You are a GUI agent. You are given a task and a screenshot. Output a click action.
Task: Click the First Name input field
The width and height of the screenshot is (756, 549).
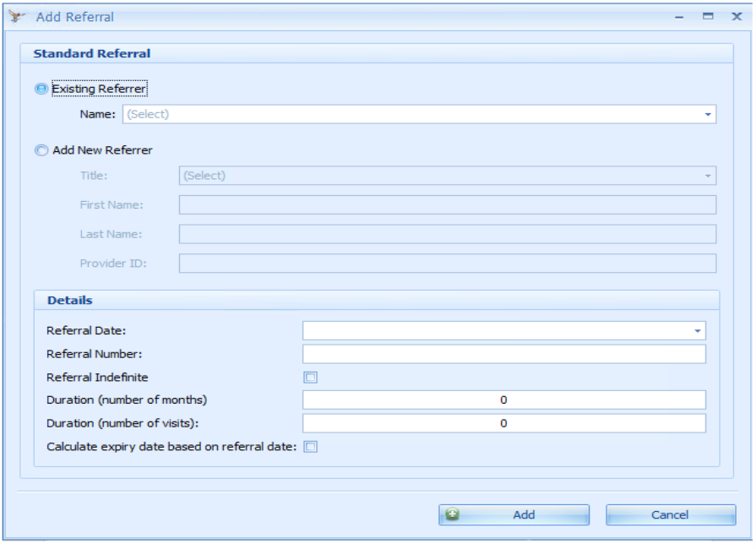(448, 205)
